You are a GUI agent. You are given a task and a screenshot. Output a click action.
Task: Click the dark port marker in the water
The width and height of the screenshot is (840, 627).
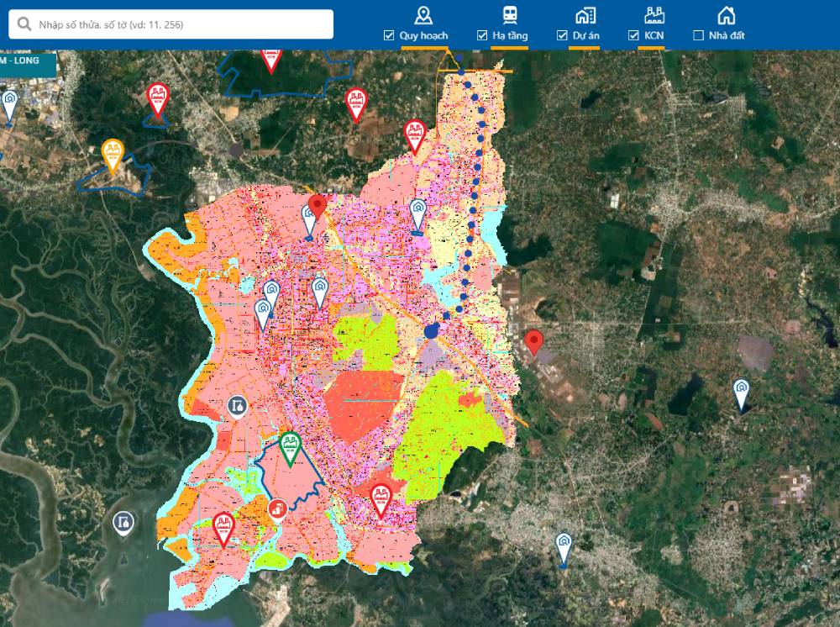click(x=123, y=523)
